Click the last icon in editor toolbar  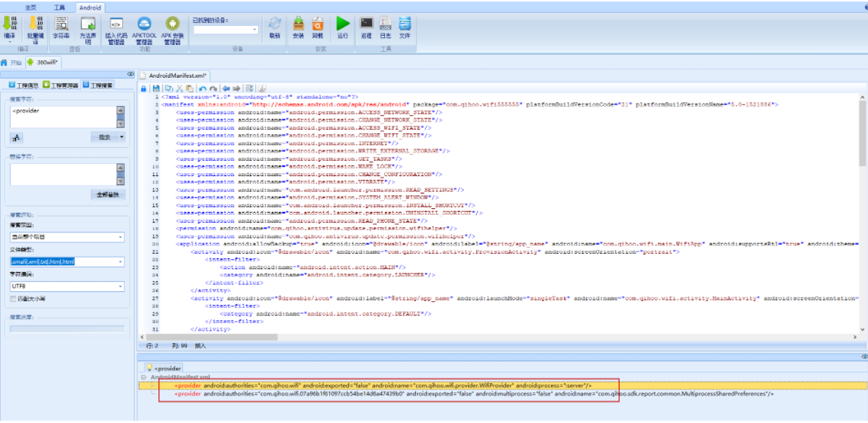pyautogui.click(x=262, y=88)
